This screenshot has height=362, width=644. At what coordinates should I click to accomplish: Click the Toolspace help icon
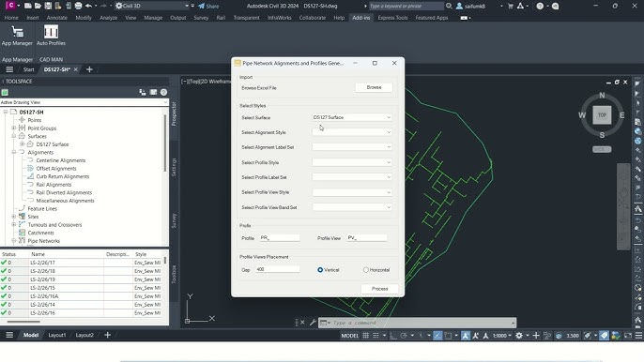164,92
